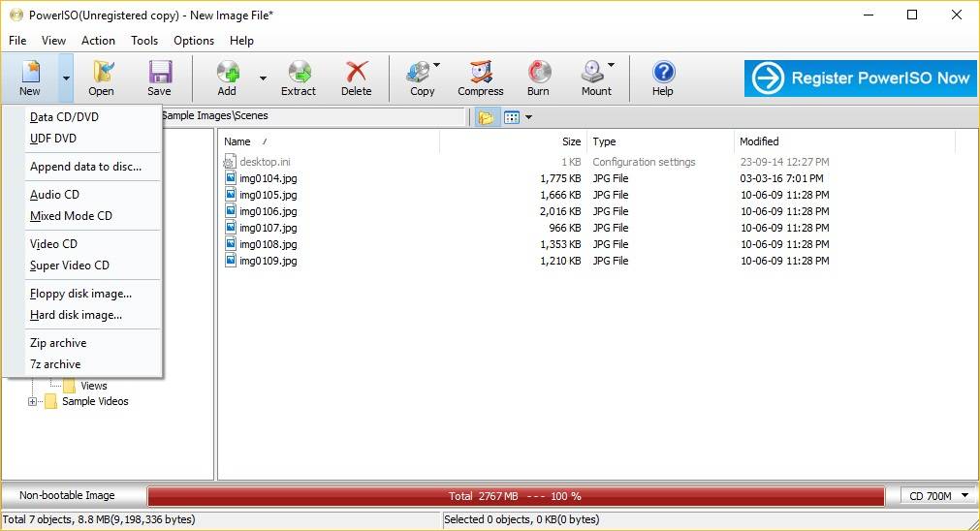Choose Audio CD from the New menu
The width and height of the screenshot is (980, 531).
[x=54, y=195]
